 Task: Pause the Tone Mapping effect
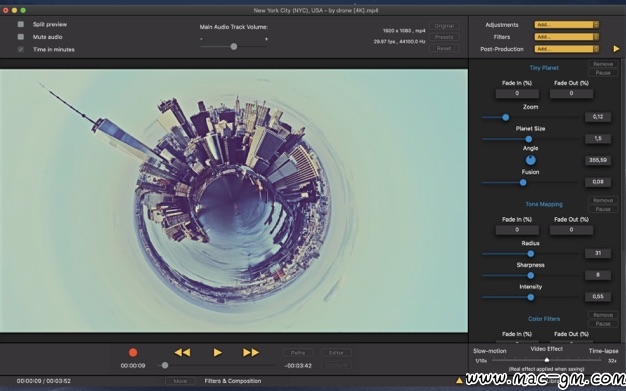tap(603, 209)
